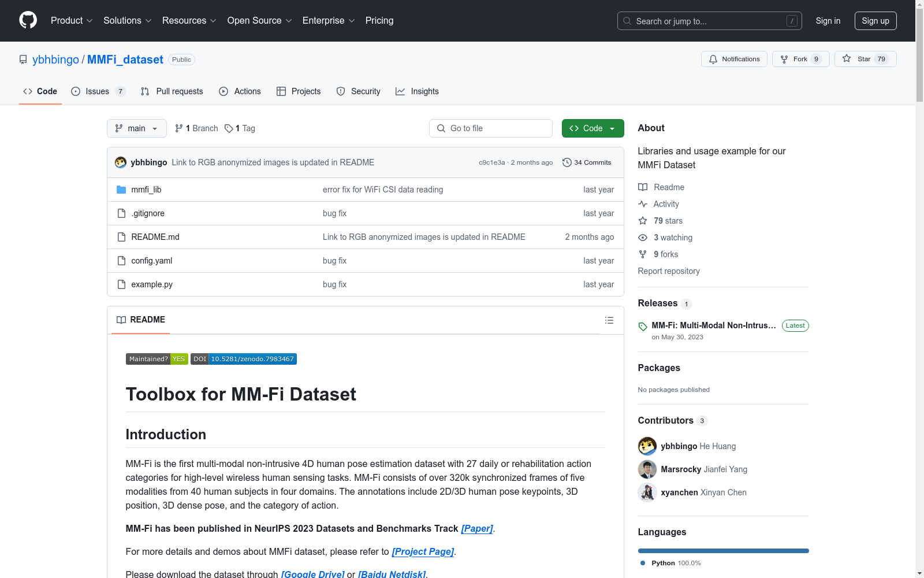Click Report repository link
The width and height of the screenshot is (924, 578).
pos(669,271)
